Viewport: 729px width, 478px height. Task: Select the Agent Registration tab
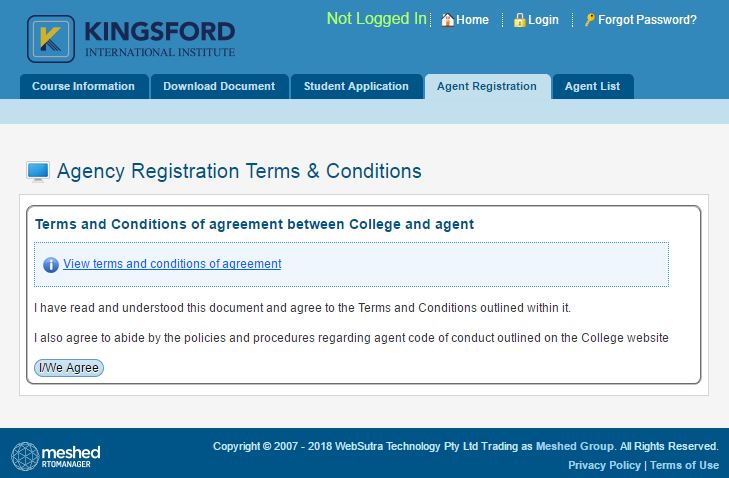click(x=487, y=86)
